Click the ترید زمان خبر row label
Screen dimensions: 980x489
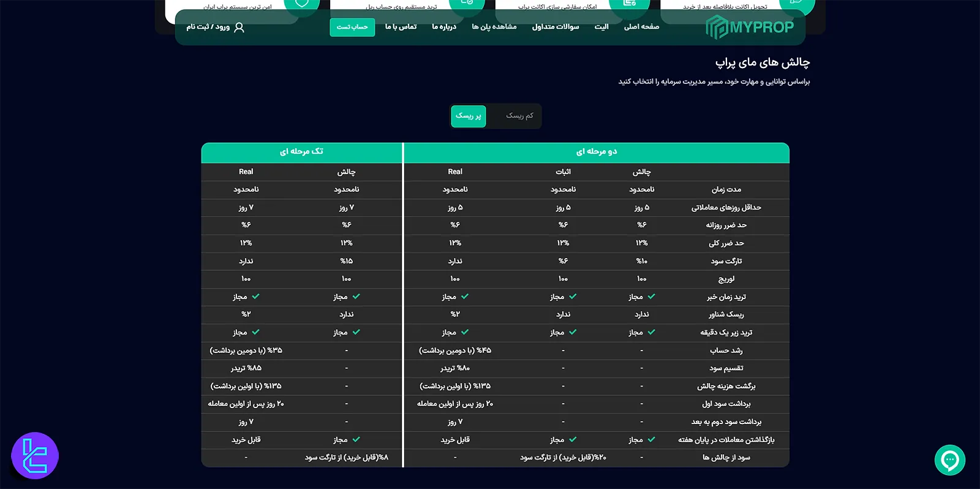pos(726,297)
